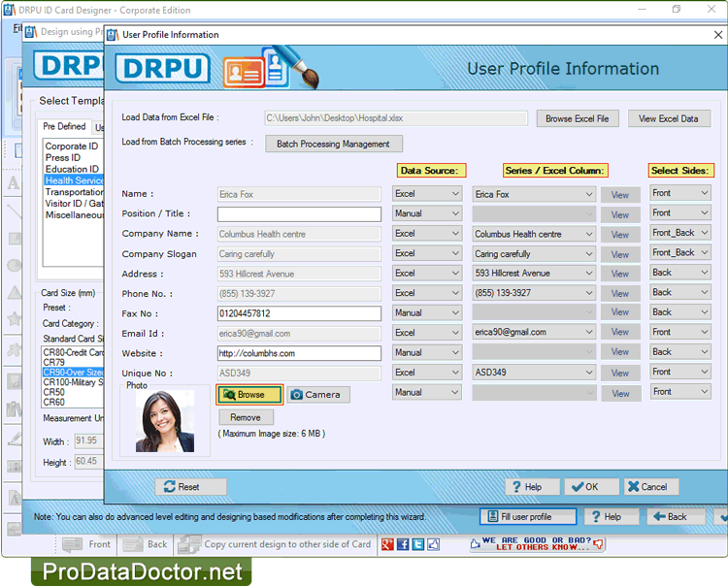Click the Excel file path field
This screenshot has width=728, height=586.
tap(396, 118)
